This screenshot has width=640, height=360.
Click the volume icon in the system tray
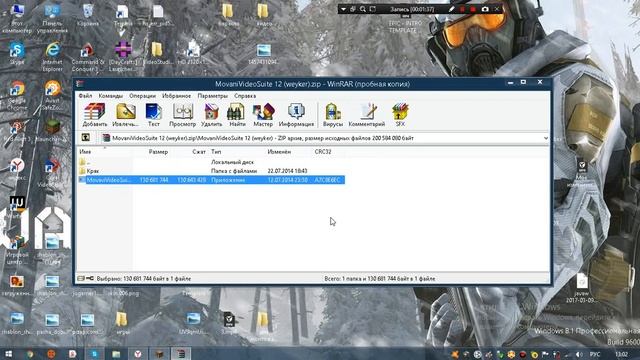pyautogui.click(x=579, y=354)
